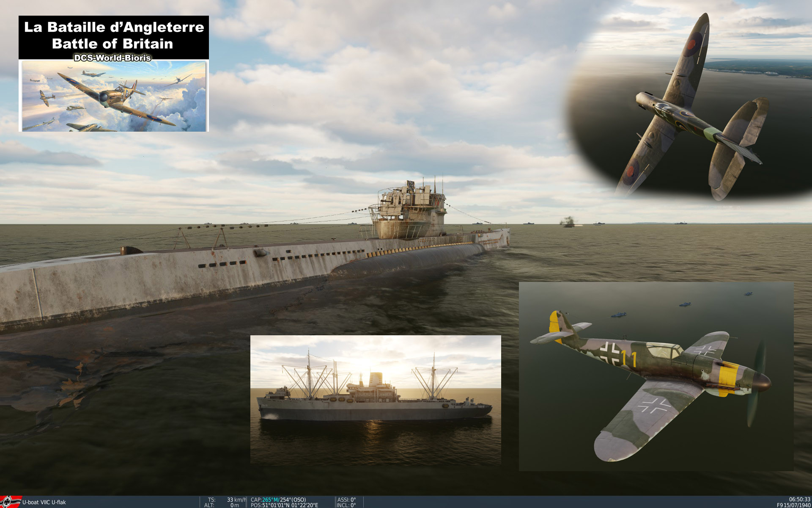Click the explosion smoke on the horizon
This screenshot has width=812, height=508.
(568, 221)
